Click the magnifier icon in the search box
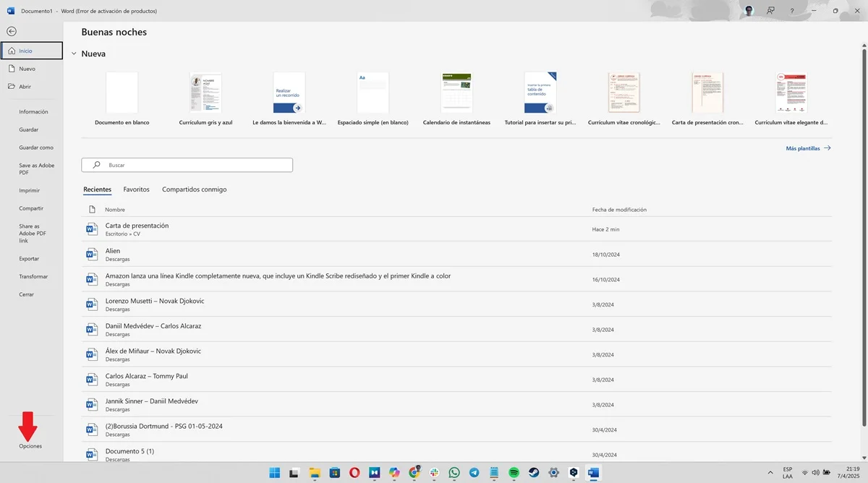Image resolution: width=868 pixels, height=483 pixels. [x=96, y=165]
